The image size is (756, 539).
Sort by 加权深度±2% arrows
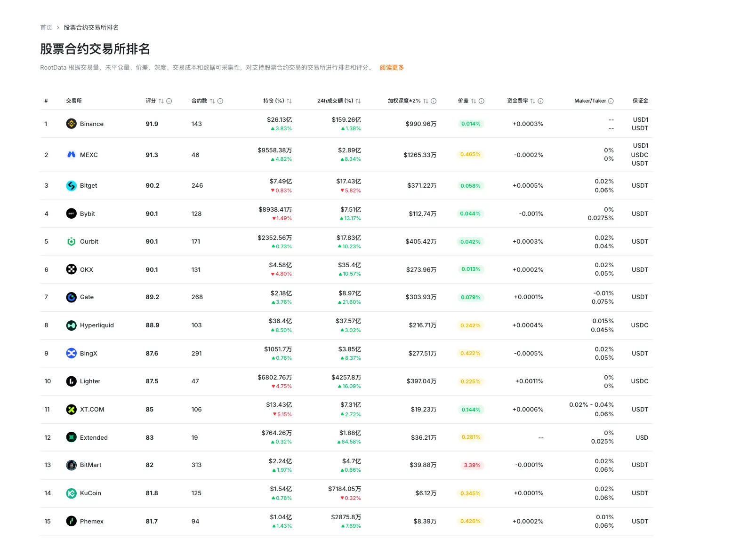point(426,101)
